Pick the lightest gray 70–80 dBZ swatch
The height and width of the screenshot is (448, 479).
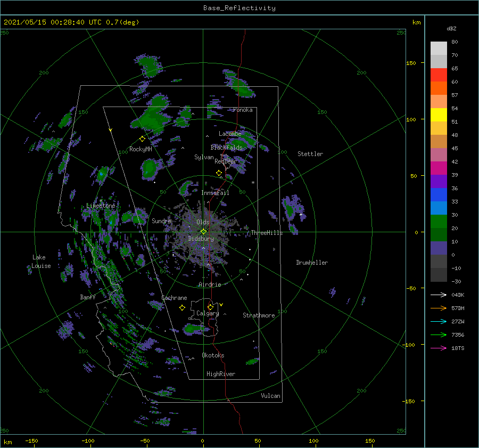pyautogui.click(x=439, y=48)
